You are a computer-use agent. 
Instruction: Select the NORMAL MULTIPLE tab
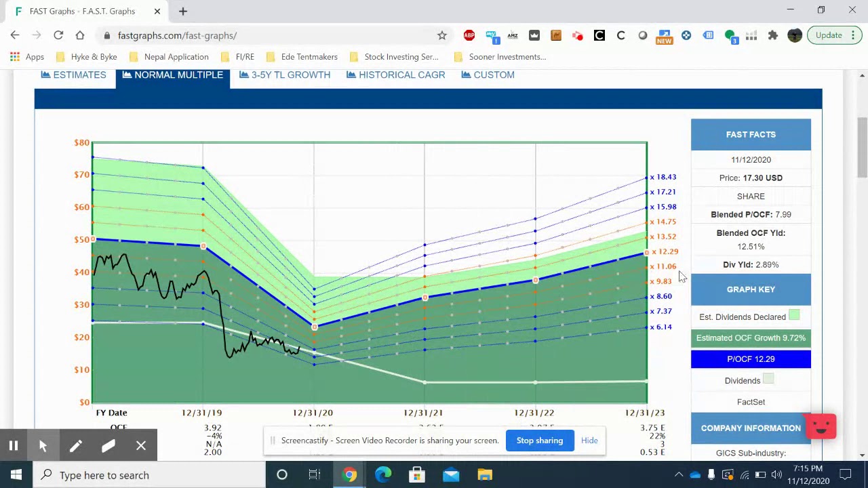172,75
